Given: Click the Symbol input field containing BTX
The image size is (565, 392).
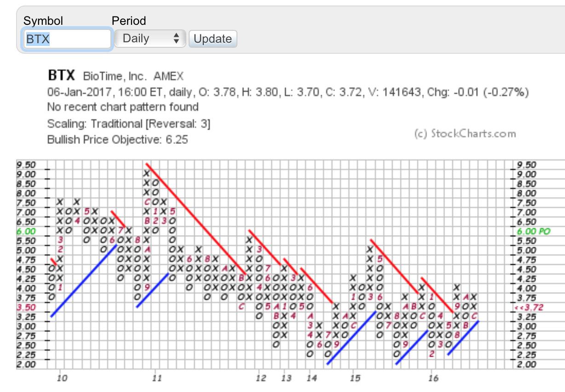Looking at the screenshot, I should point(67,39).
